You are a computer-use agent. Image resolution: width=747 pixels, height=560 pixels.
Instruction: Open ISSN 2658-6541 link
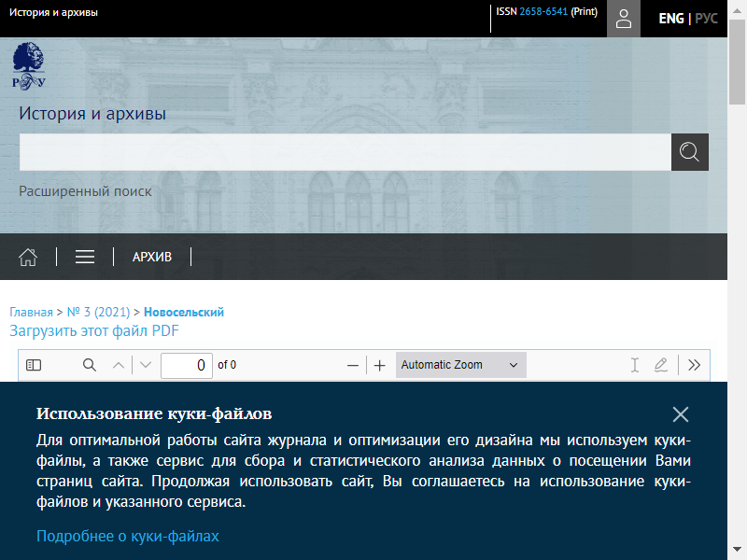[x=543, y=12]
